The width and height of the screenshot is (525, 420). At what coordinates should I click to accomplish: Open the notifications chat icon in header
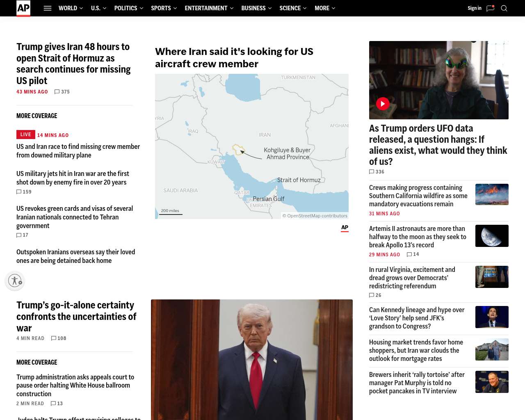point(490,8)
